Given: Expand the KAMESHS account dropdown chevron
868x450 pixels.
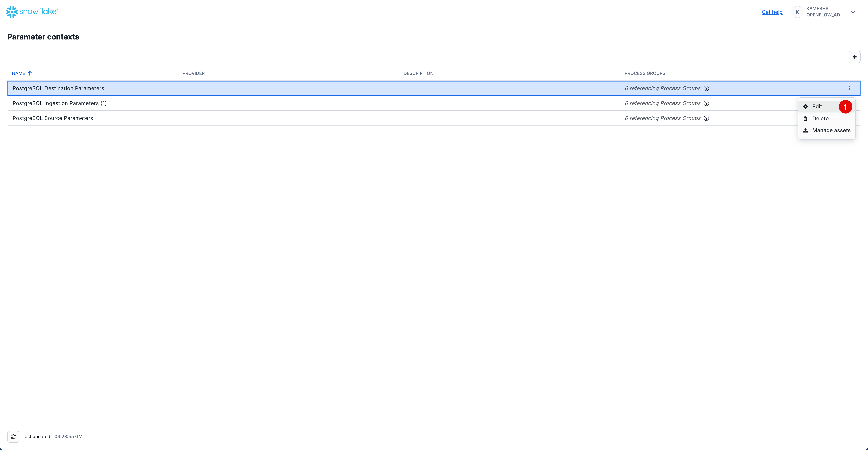Looking at the screenshot, I should [x=853, y=12].
